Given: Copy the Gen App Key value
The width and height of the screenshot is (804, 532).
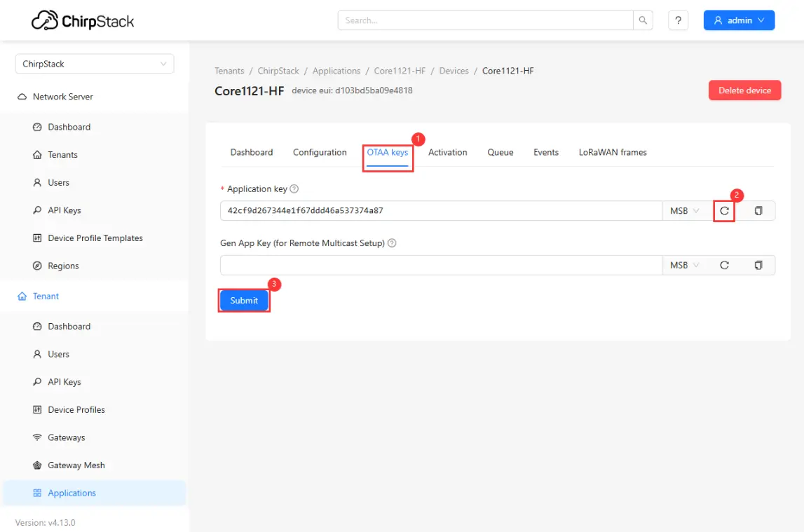Looking at the screenshot, I should (x=758, y=266).
